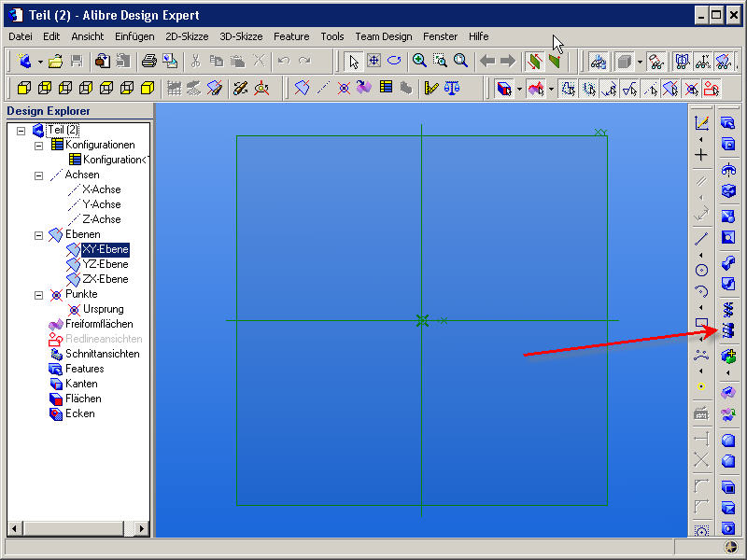This screenshot has height=560, width=747.
Task: Click the Print icon in the toolbar
Action: 149,61
